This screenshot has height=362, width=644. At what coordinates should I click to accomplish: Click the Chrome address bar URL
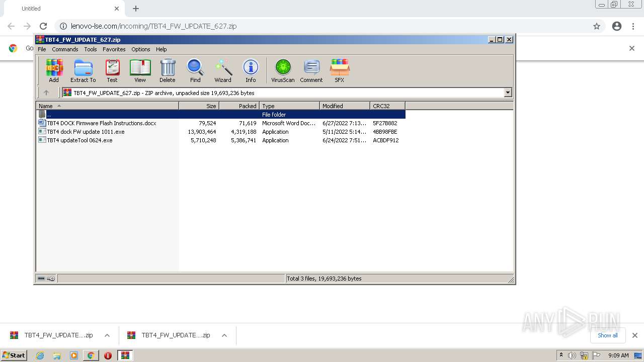[x=153, y=26]
